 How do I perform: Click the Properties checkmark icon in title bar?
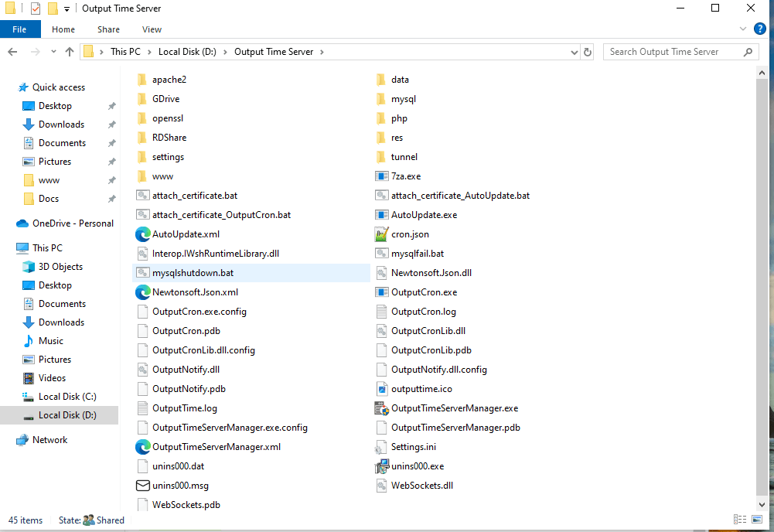click(36, 9)
